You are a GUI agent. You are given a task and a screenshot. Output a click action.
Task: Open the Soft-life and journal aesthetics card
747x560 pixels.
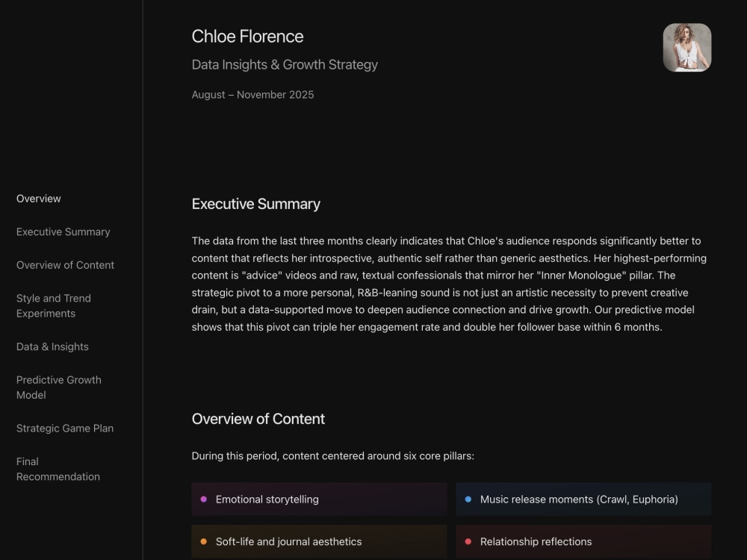click(x=319, y=541)
